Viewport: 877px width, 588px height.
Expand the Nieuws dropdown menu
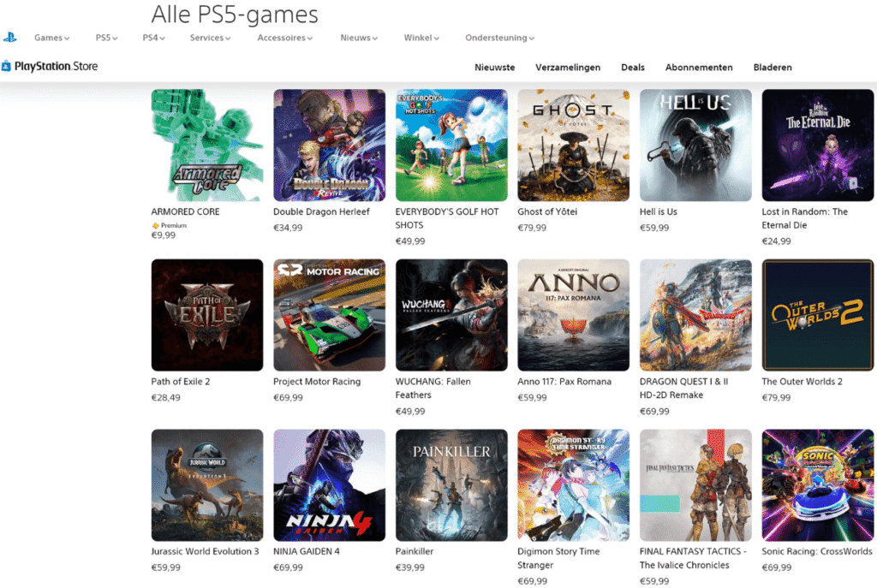pos(359,38)
